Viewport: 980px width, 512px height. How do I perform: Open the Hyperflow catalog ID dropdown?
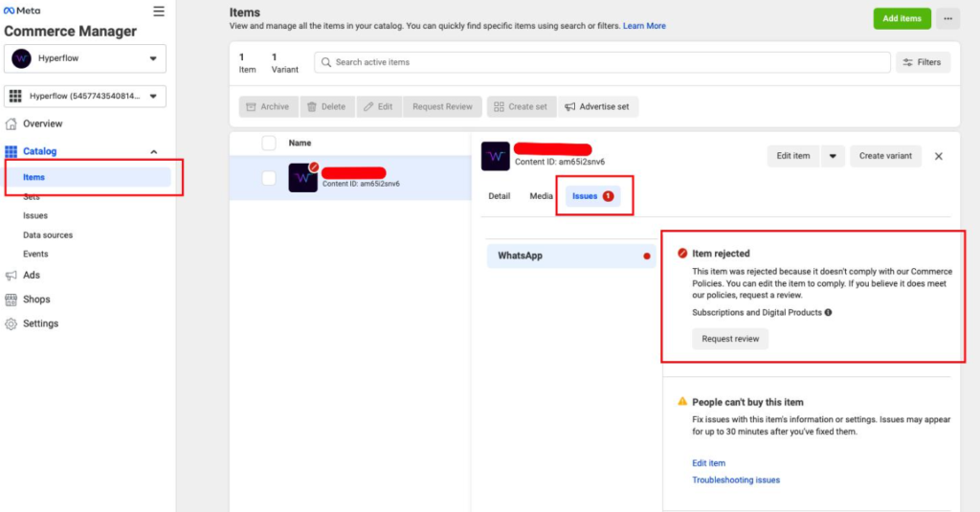(x=85, y=97)
